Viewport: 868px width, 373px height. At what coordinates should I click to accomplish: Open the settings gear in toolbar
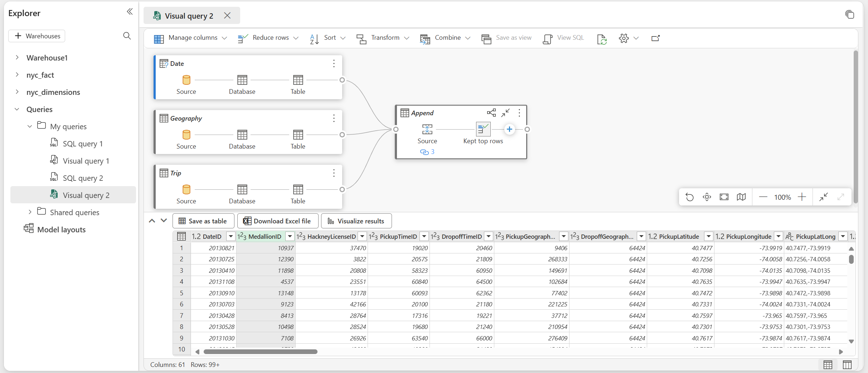624,38
